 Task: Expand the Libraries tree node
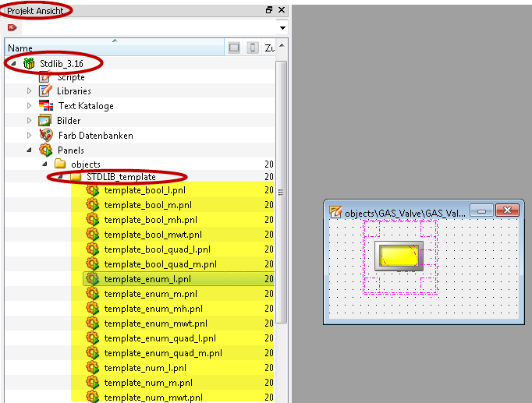coord(30,91)
